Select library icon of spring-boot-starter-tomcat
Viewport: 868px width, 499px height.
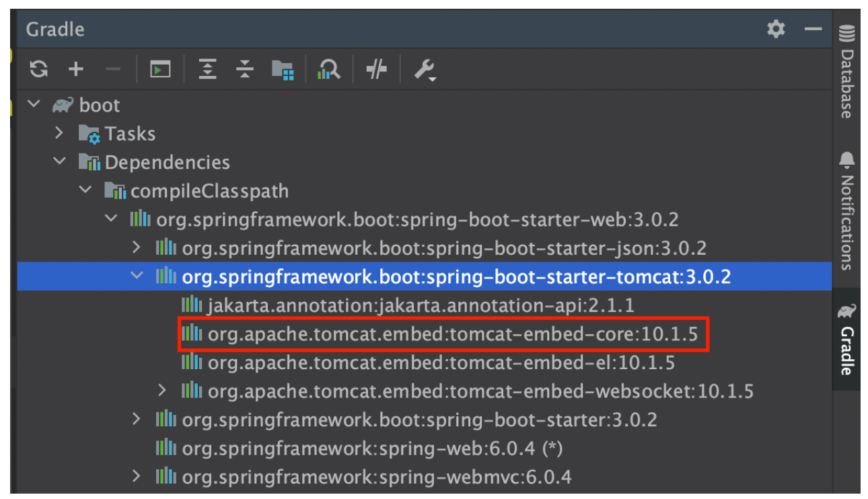(x=166, y=276)
